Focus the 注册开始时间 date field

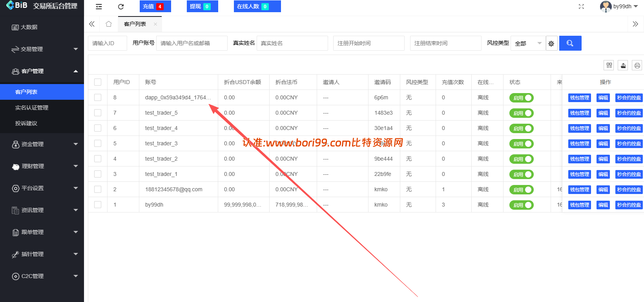point(369,43)
